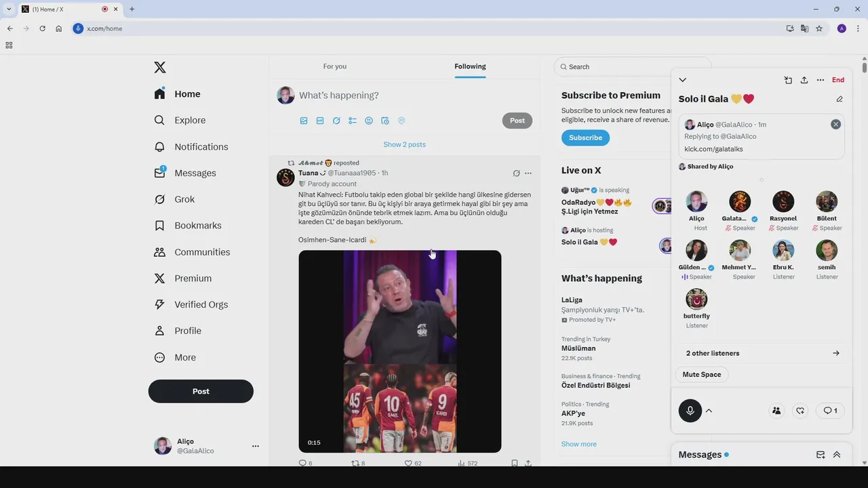868x488 pixels.
Task: Play the video in Tuana's post
Action: point(400,351)
